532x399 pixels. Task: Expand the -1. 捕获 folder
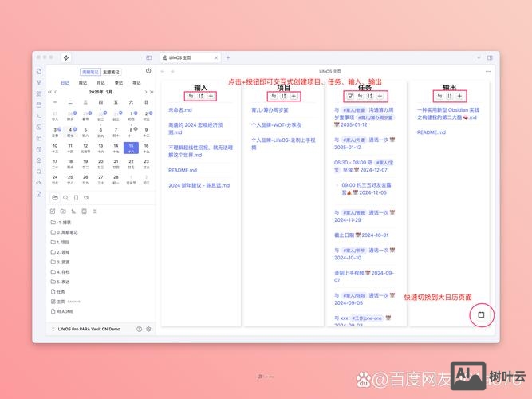tap(61, 223)
